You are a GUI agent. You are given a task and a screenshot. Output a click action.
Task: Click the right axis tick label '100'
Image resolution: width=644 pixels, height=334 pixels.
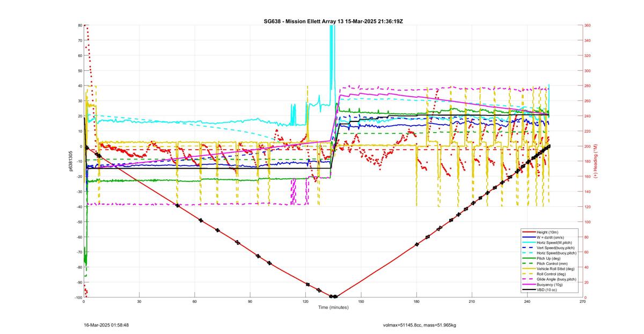[588, 222]
